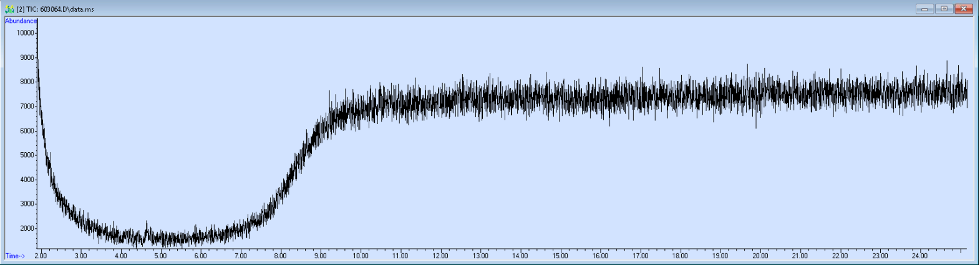Click the 5000 abundance axis value
The width and height of the screenshot is (980, 265).
(27, 155)
